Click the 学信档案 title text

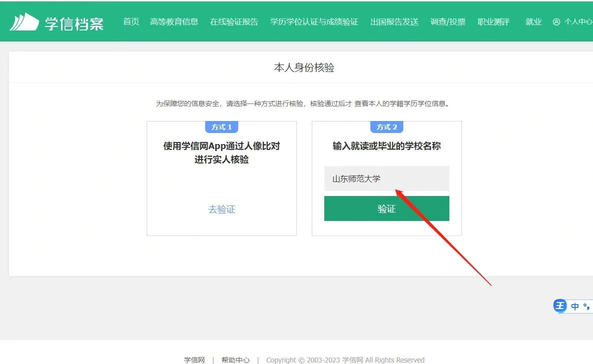[74, 23]
